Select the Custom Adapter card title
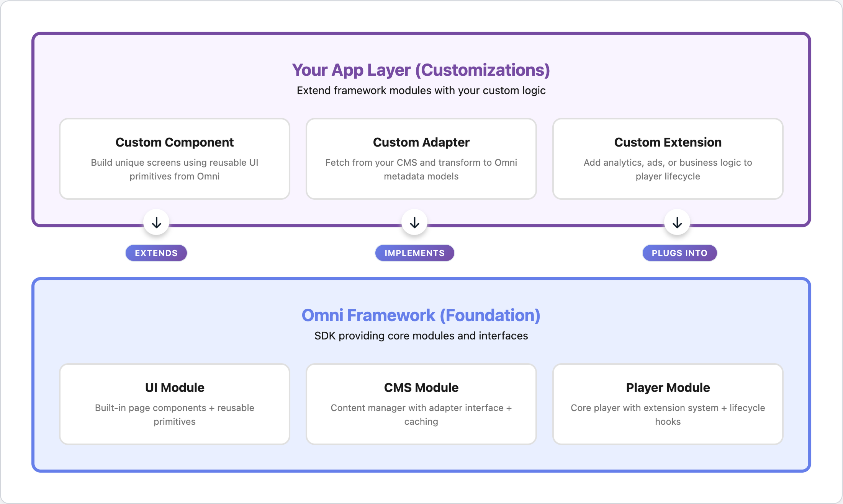 click(421, 142)
